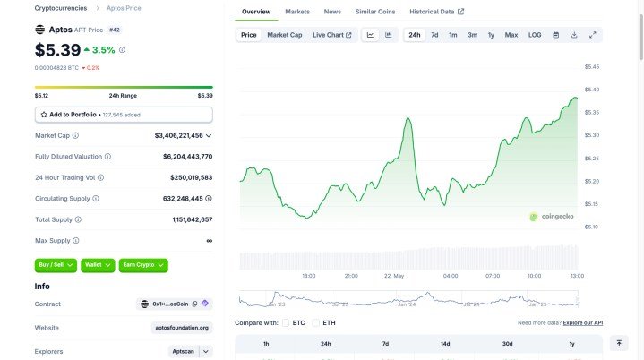Image resolution: width=644 pixels, height=360 pixels.
Task: Toggle LOG scale on the chart
Action: tap(535, 35)
